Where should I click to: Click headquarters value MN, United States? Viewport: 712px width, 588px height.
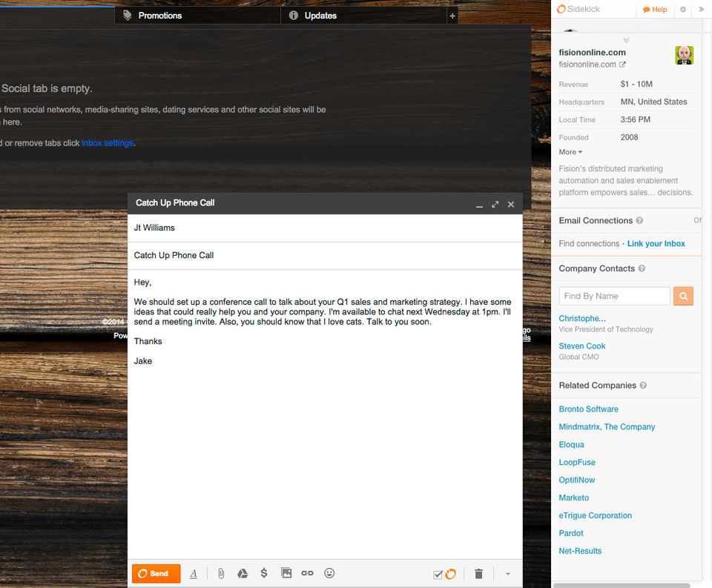(x=653, y=102)
